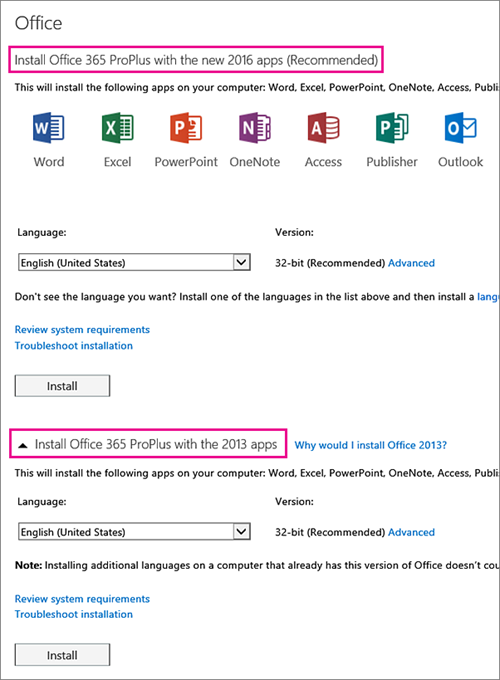The width and height of the screenshot is (500, 680).
Task: Click the 'OneNote' label text
Action: (255, 162)
